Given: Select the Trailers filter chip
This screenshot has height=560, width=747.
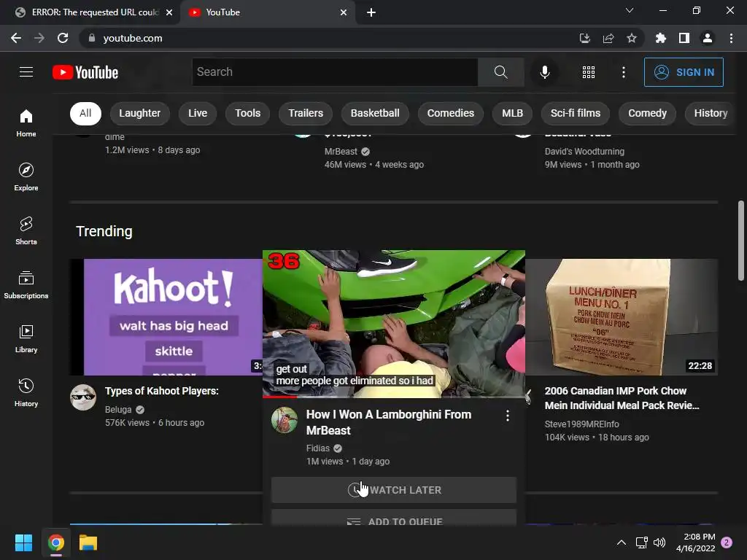Looking at the screenshot, I should pyautogui.click(x=306, y=113).
